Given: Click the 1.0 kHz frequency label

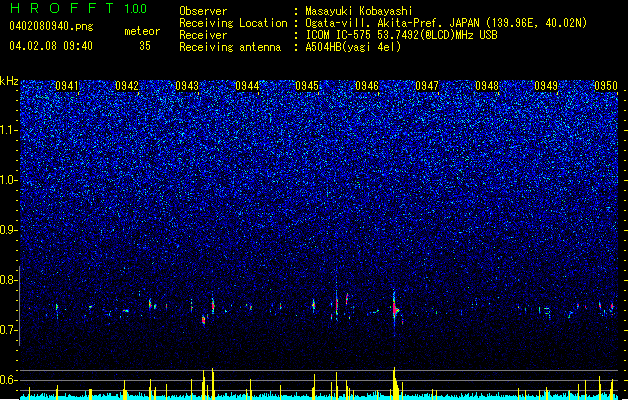Looking at the screenshot, I should [x=9, y=180].
